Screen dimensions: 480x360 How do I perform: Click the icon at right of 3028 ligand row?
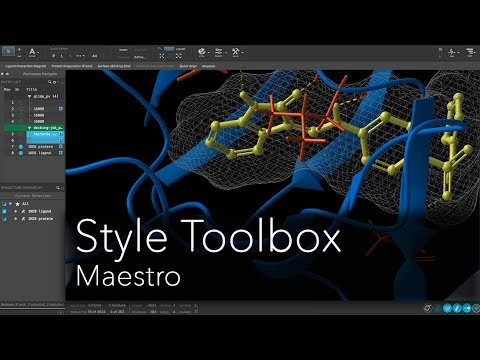click(x=61, y=153)
